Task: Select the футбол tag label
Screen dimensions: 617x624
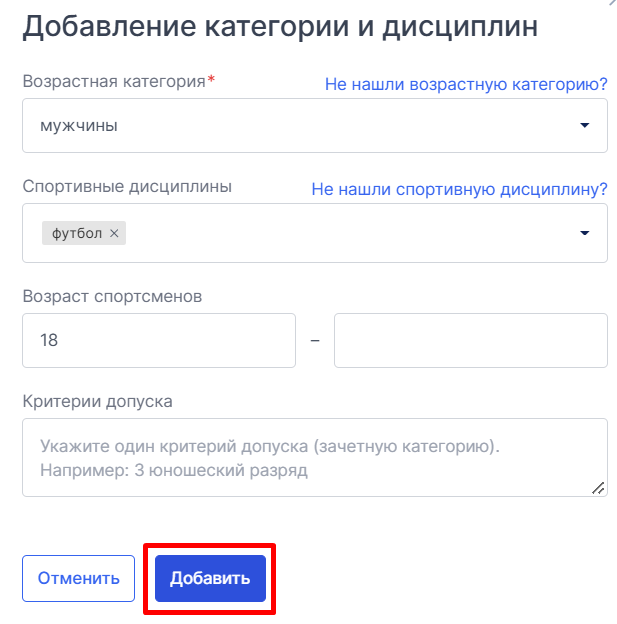Action: point(77,233)
